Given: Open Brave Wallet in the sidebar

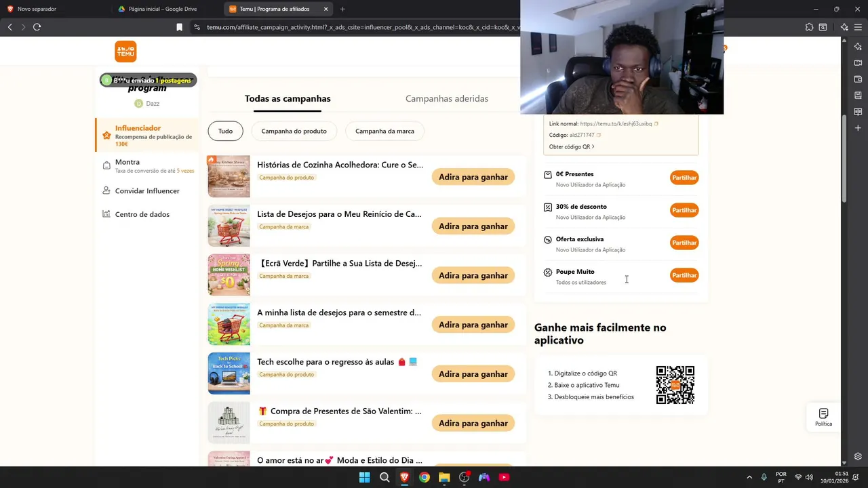Looking at the screenshot, I should coord(858,79).
